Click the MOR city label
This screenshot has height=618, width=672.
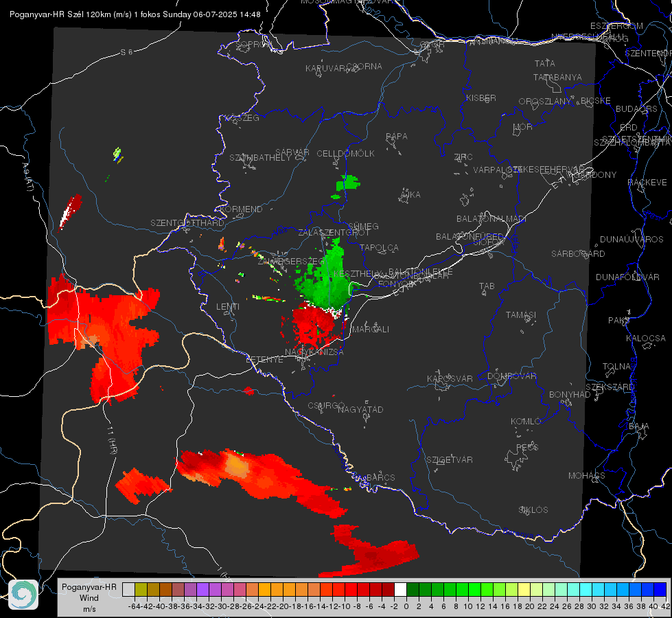tap(523, 126)
